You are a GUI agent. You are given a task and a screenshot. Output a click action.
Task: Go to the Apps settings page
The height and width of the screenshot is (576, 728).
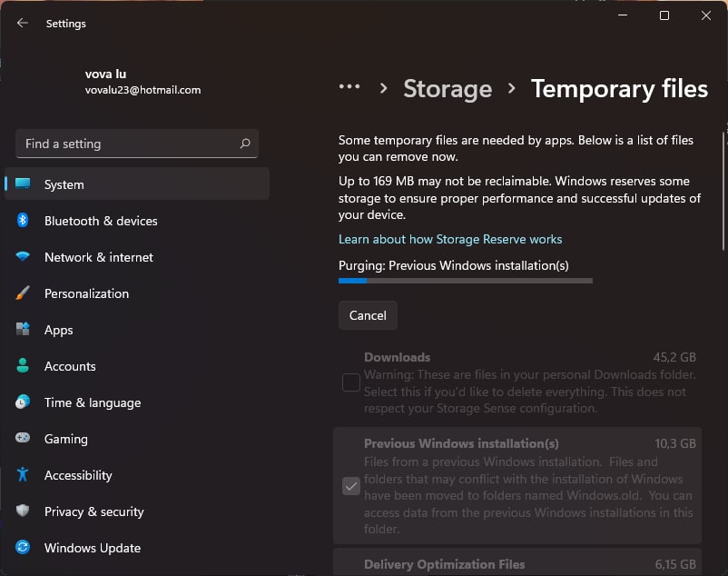pyautogui.click(x=137, y=330)
